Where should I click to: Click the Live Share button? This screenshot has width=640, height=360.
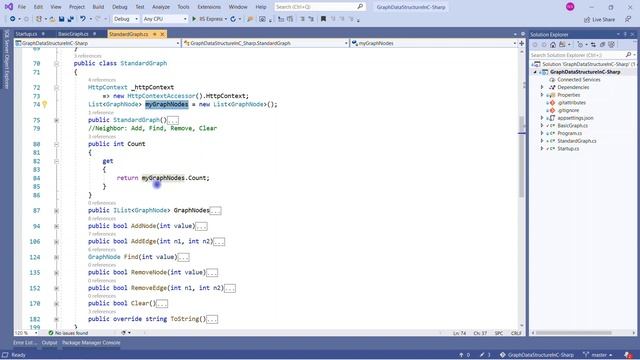point(599,19)
